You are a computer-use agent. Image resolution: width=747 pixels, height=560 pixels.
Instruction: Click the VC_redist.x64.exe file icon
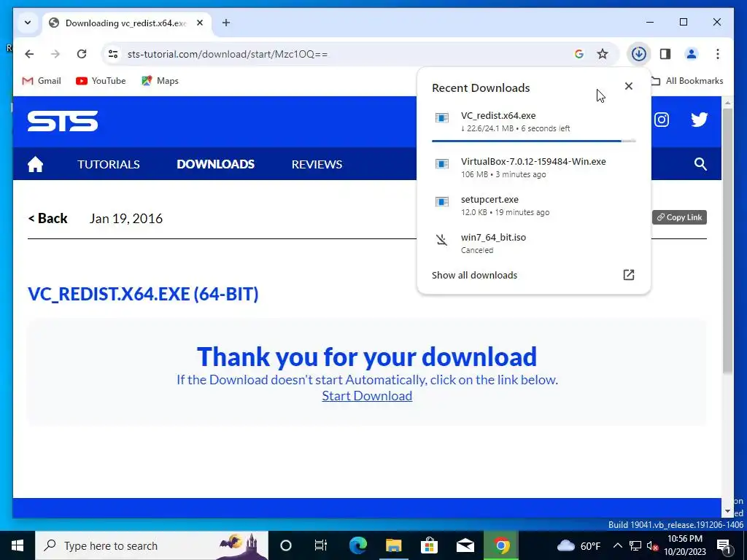coord(442,117)
